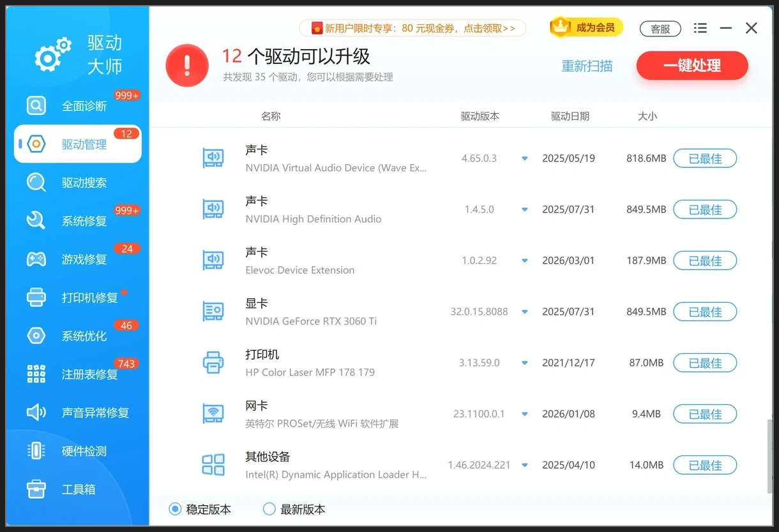Viewport: 779px width, 532px height.
Task: Expand version dropdown for 23.1100.0.1
Action: [525, 414]
